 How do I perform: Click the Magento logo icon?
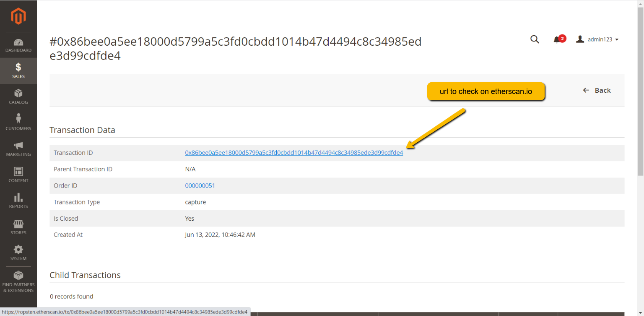pos(18,16)
